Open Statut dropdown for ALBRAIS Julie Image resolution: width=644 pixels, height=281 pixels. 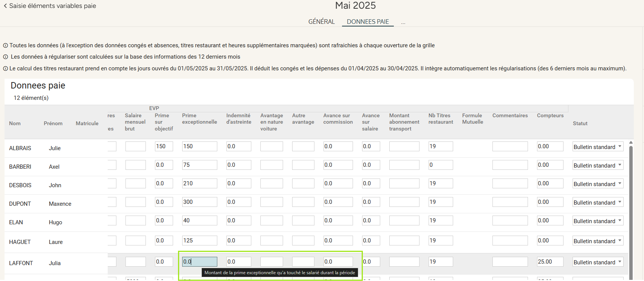coord(598,147)
